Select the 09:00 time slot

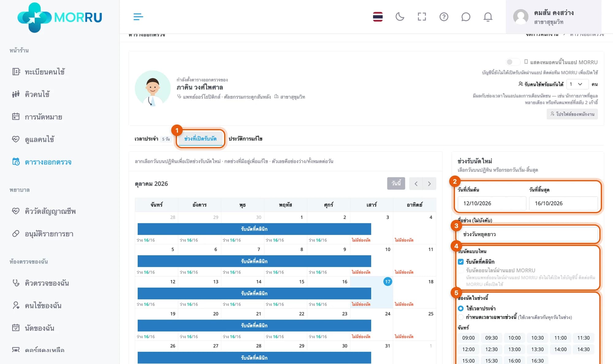tap(468, 338)
